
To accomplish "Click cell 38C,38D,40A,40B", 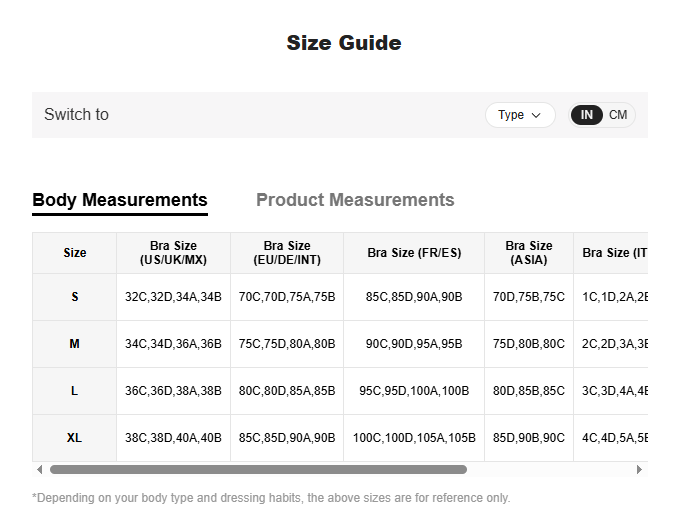I will pos(173,438).
